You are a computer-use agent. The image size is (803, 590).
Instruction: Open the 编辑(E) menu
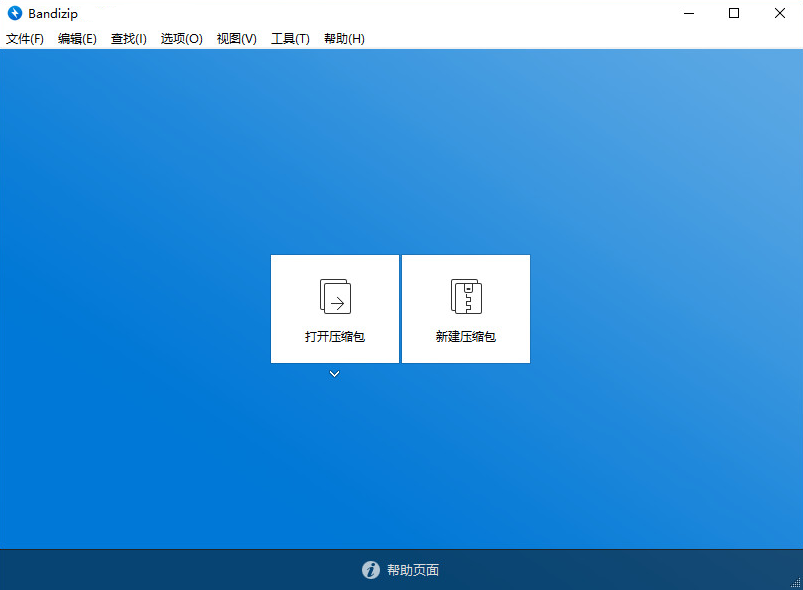point(77,39)
